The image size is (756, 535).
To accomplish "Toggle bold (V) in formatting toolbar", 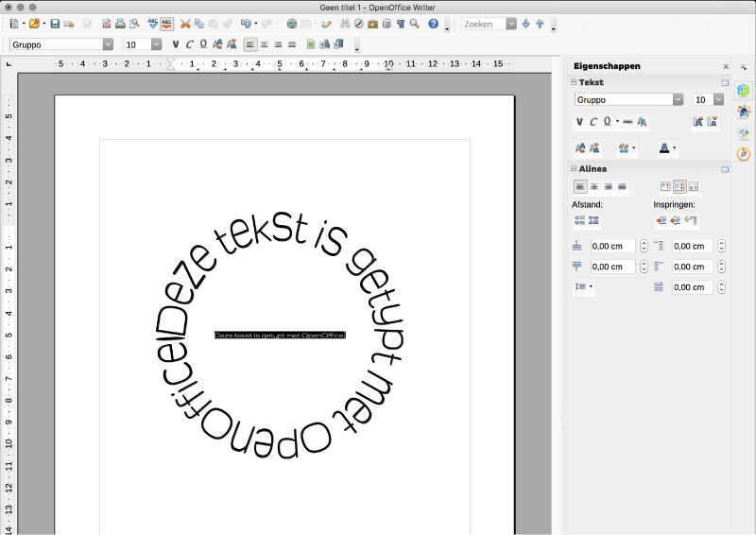I will (176, 44).
